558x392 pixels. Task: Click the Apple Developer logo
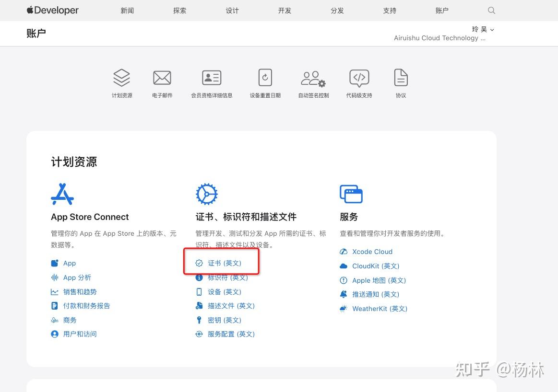click(53, 11)
